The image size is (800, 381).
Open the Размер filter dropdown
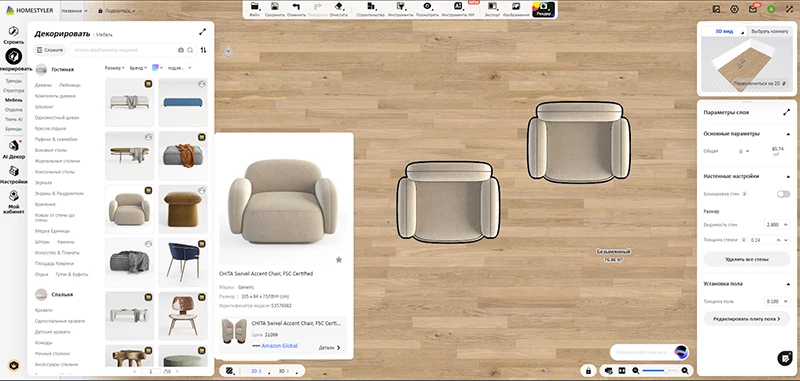(115, 67)
